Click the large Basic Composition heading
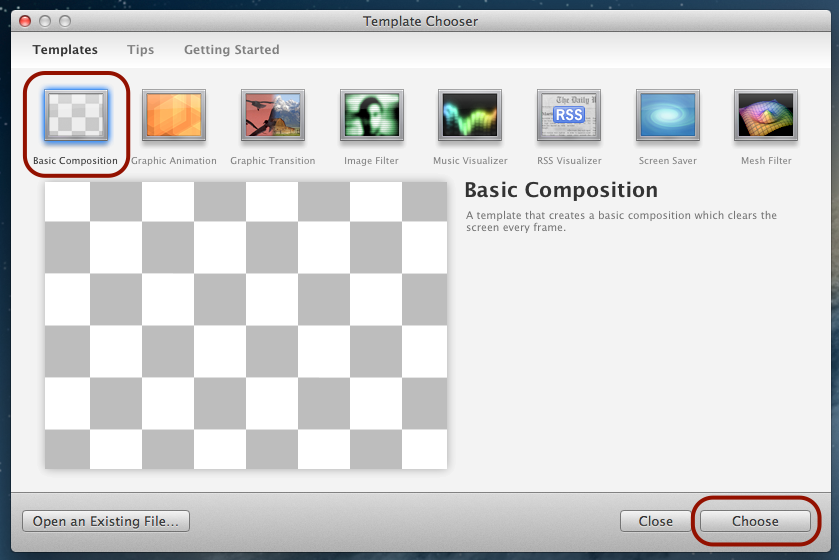This screenshot has width=839, height=560. point(561,190)
